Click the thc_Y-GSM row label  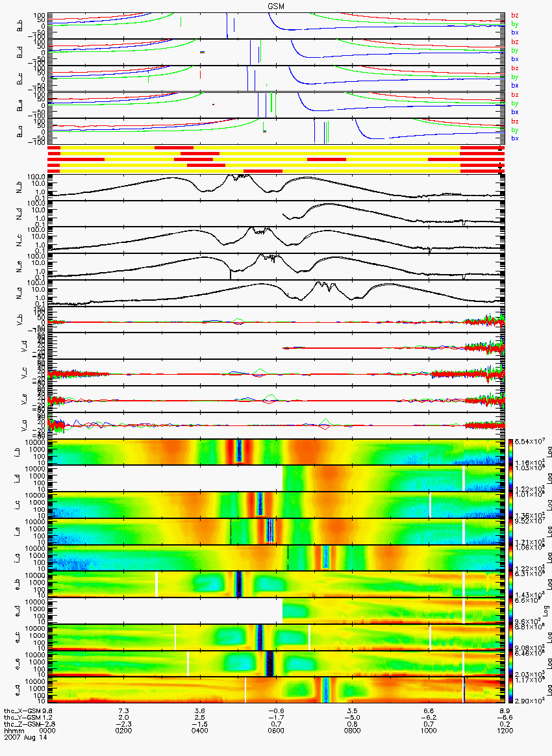22,717
